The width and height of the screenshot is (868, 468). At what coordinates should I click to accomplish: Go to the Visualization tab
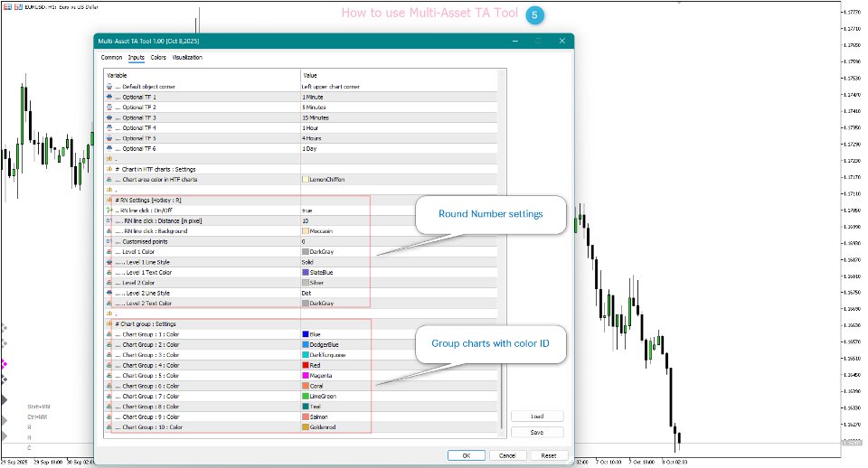187,58
